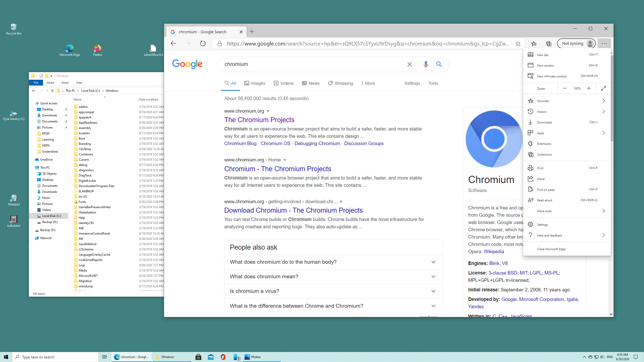Click the refresh page icon in Edge

(x=203, y=43)
